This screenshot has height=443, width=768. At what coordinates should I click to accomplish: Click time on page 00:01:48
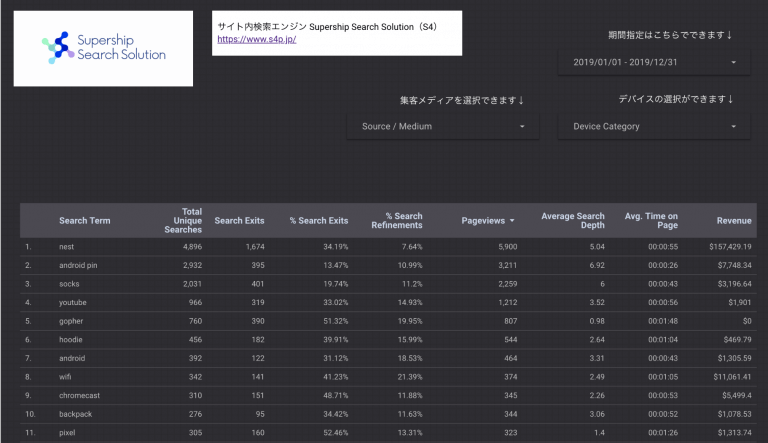(x=663, y=321)
